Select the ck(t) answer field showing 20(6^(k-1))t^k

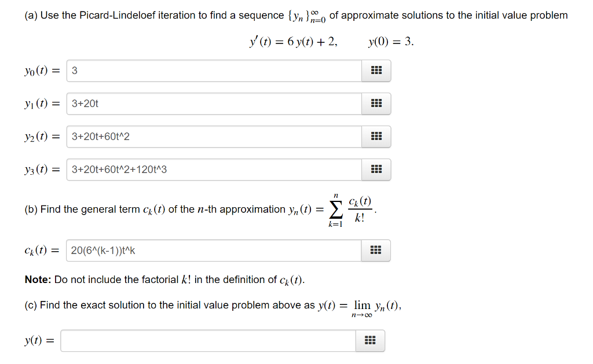(x=214, y=251)
